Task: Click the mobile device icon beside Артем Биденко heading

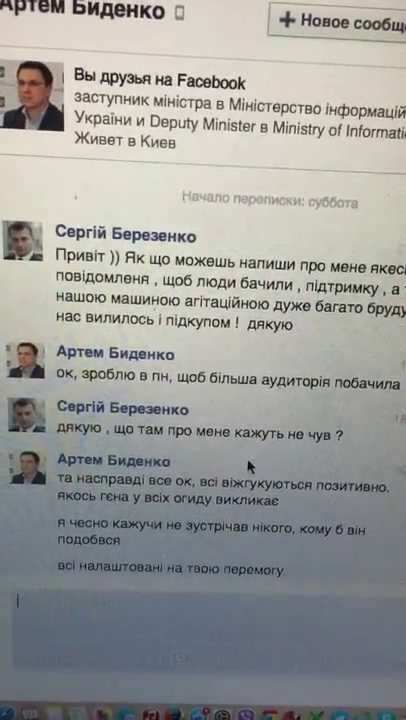Action: coord(180,14)
